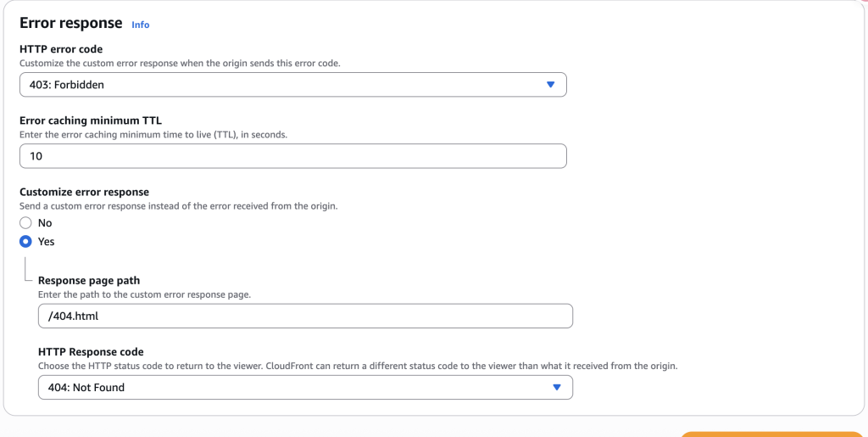Select Yes for Customize error response
Image resolution: width=868 pixels, height=437 pixels.
pos(25,242)
